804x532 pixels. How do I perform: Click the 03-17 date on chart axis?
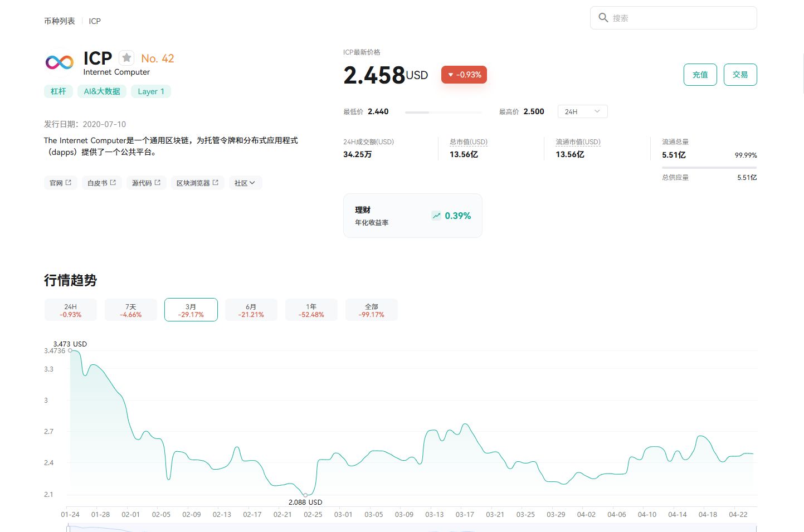click(465, 514)
